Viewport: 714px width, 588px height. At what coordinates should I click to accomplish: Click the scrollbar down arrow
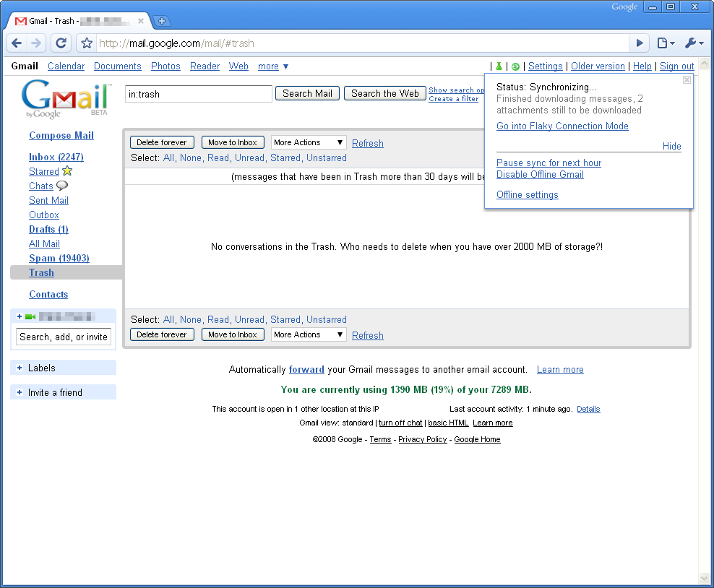tap(705, 579)
